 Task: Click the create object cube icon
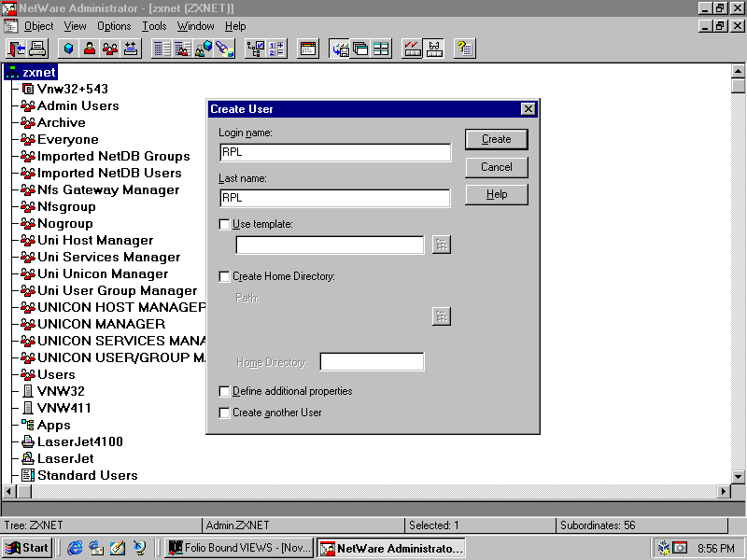coord(68,49)
